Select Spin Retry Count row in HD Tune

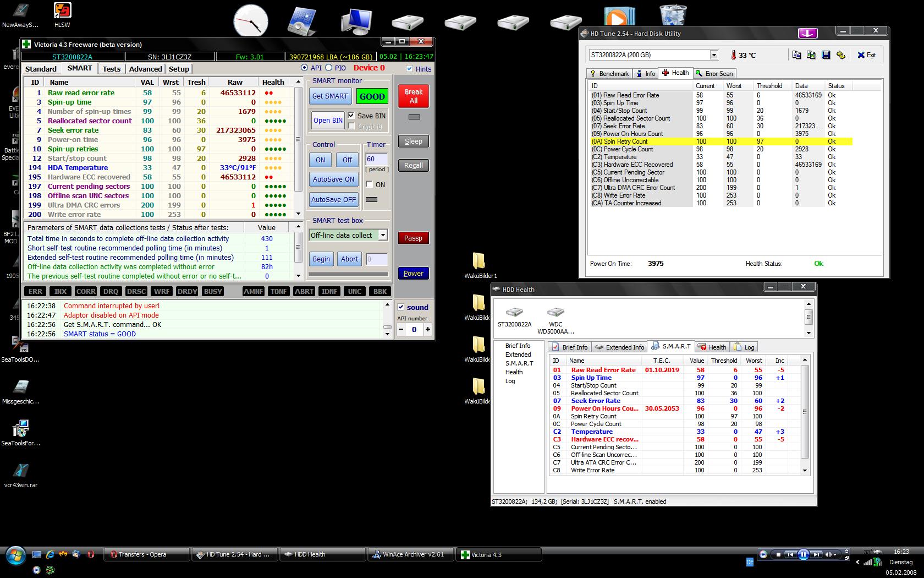click(721, 141)
